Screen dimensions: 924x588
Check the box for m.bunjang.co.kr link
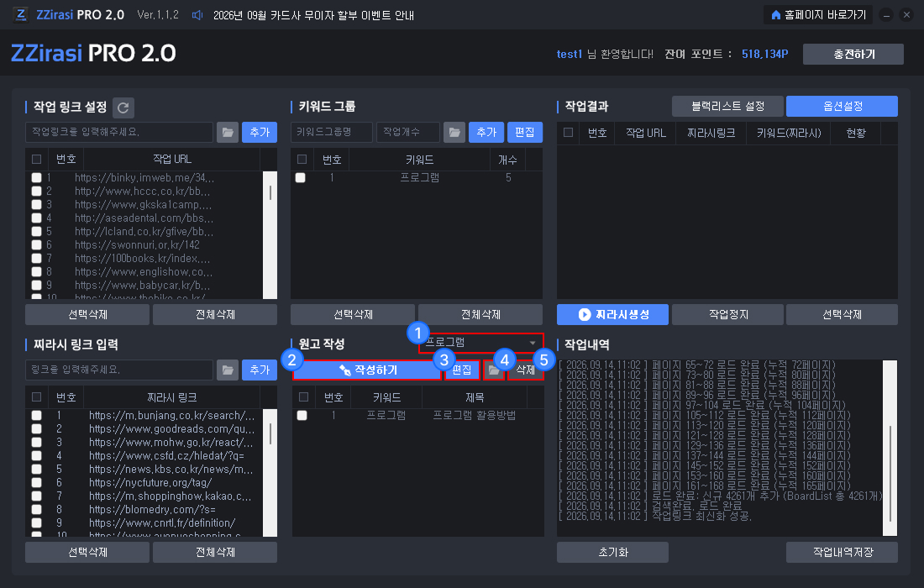coord(36,415)
